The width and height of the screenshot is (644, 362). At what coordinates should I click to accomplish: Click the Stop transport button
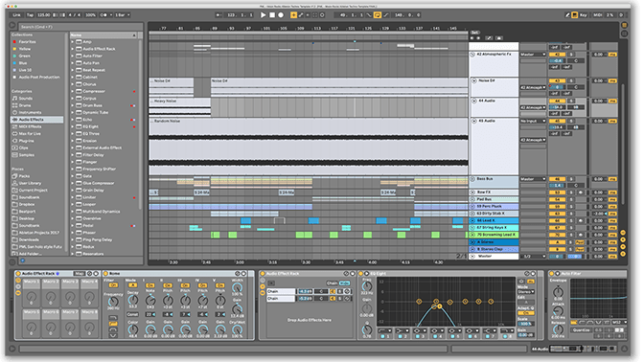point(272,14)
